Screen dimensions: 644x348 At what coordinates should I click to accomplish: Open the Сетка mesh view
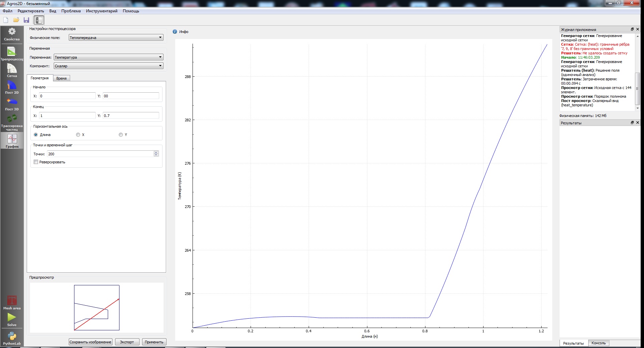coord(12,70)
